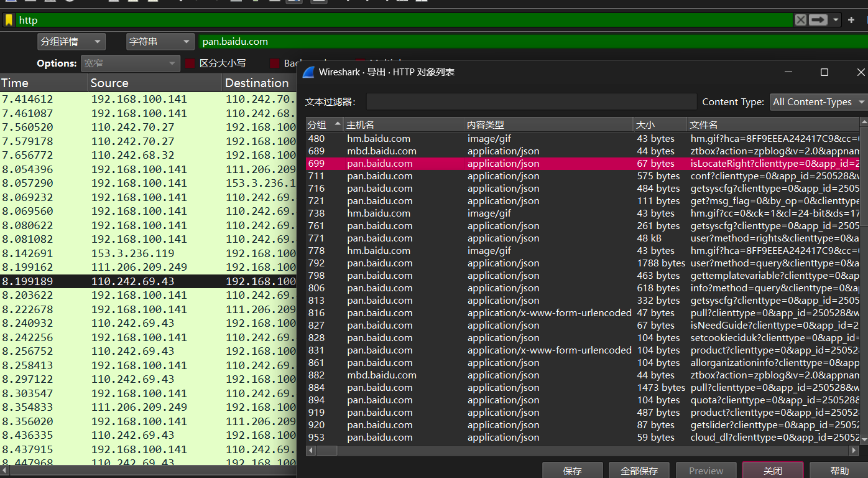Sort packet list by Time column
The image size is (868, 478).
(x=44, y=83)
